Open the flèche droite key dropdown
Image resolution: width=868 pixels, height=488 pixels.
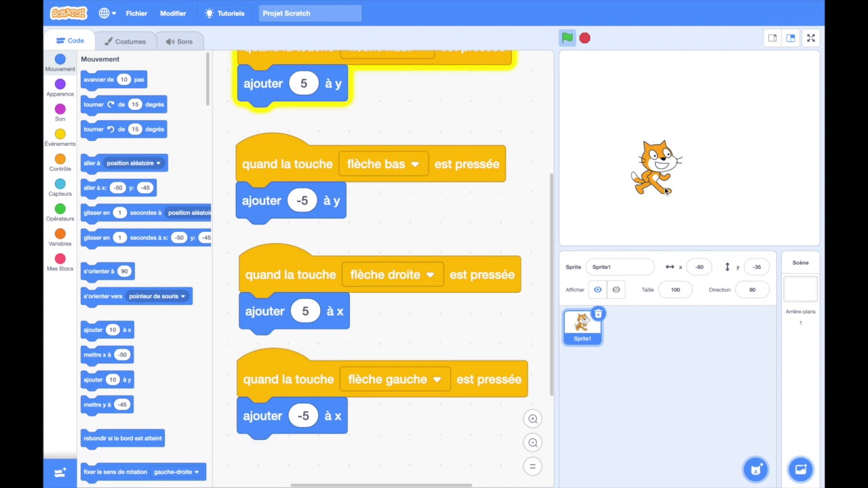pos(392,274)
